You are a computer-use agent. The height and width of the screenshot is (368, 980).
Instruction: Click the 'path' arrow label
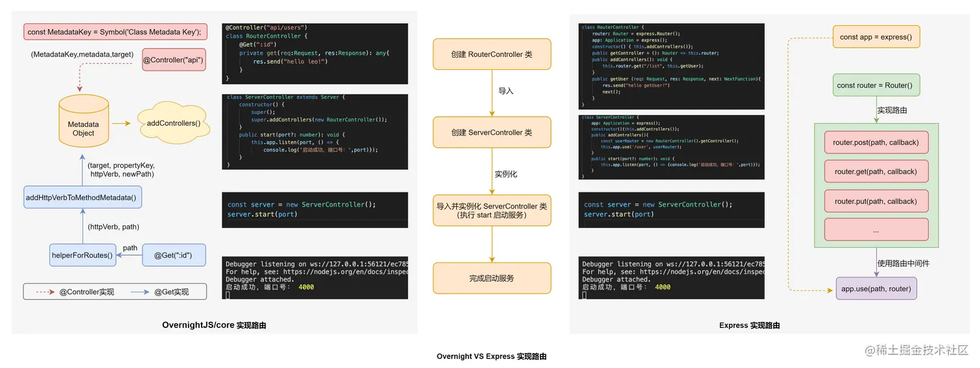130,247
